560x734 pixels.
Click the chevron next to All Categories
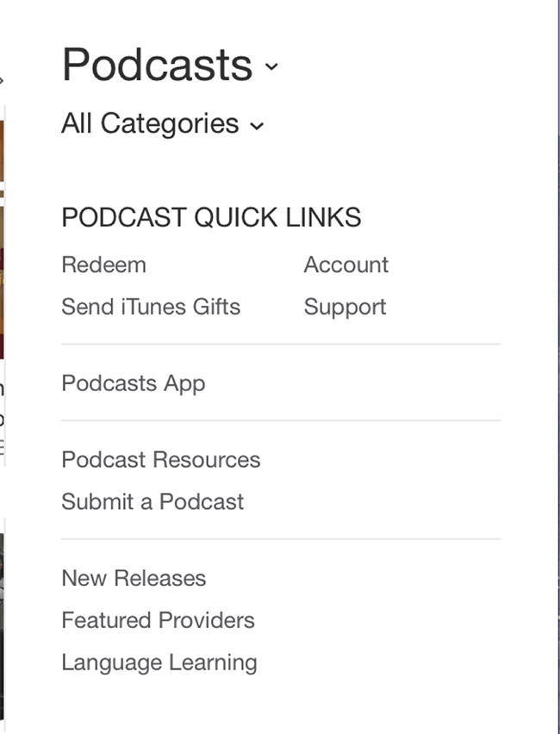(257, 126)
